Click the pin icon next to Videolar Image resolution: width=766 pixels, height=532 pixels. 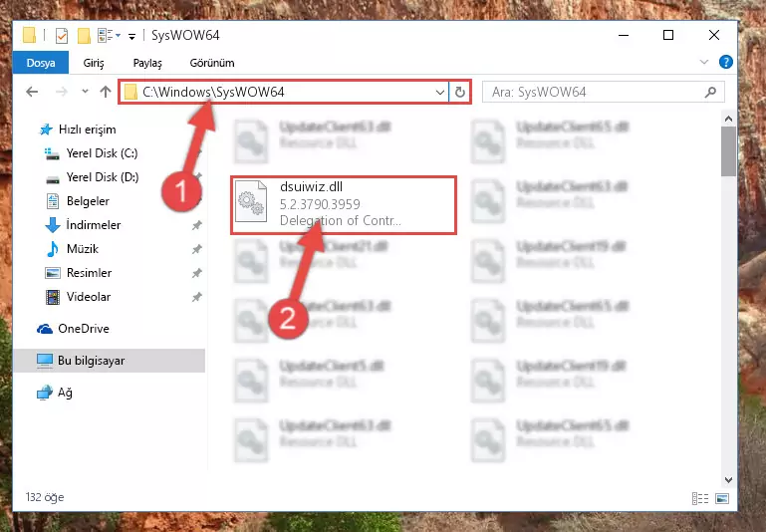196,297
